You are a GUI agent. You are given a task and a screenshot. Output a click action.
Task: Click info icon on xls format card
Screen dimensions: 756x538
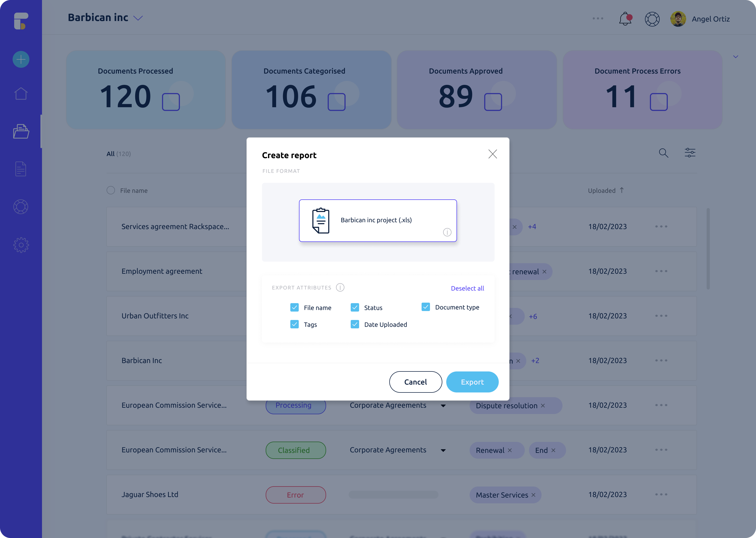pos(447,232)
